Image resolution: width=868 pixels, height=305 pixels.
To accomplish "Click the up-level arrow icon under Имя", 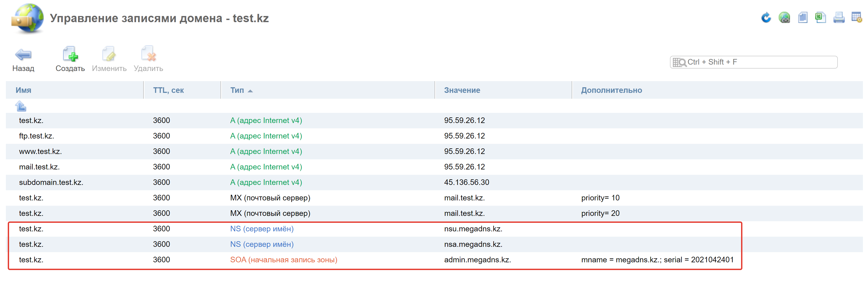I will click(x=21, y=106).
